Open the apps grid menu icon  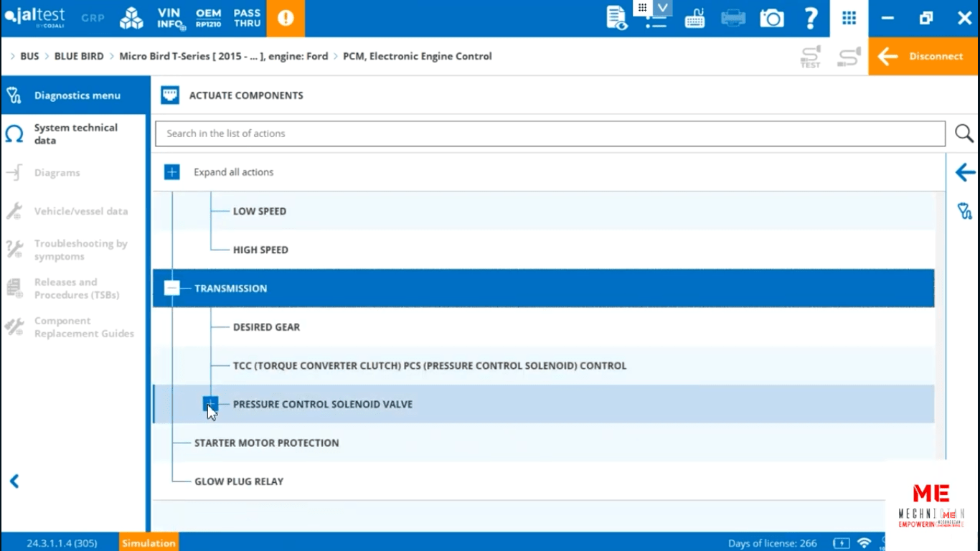(x=849, y=19)
